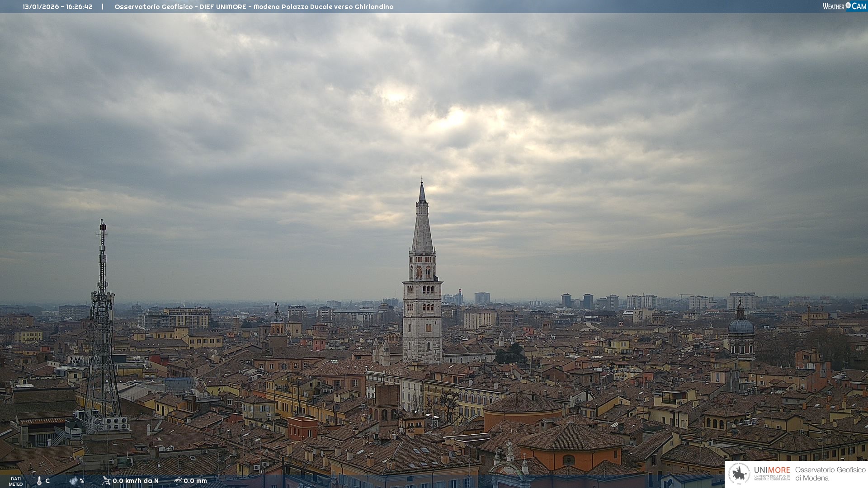Click the UNIMORE text logo
The width and height of the screenshot is (868, 488).
pos(772,470)
